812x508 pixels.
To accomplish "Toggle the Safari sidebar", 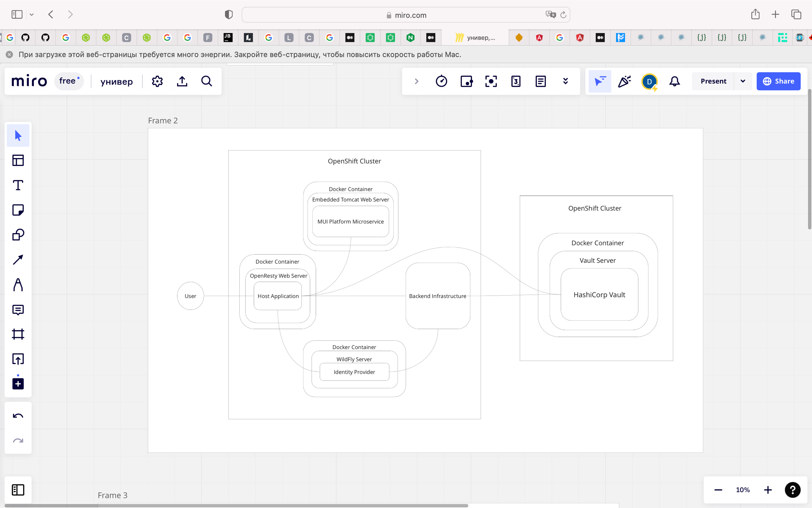I will coord(17,15).
